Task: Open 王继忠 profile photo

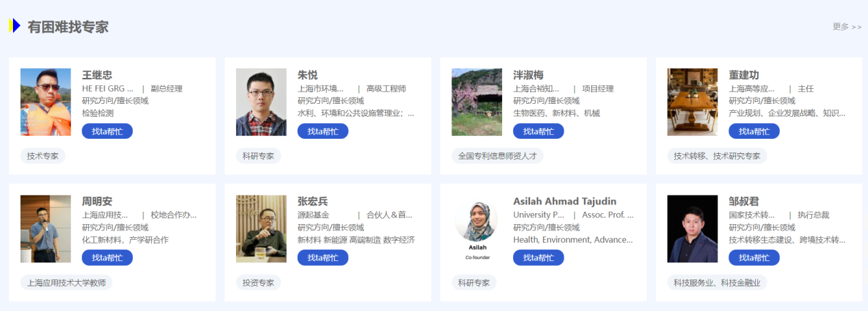Action: 46,102
